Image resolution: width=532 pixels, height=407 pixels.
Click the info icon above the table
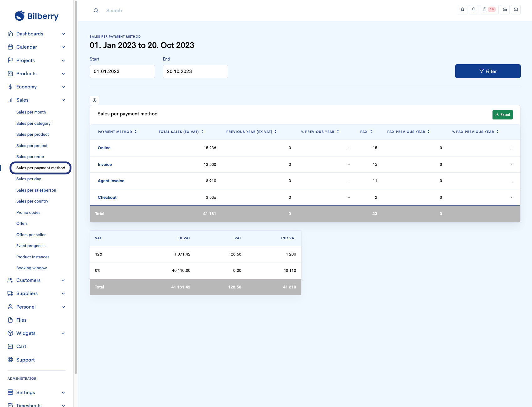(94, 100)
